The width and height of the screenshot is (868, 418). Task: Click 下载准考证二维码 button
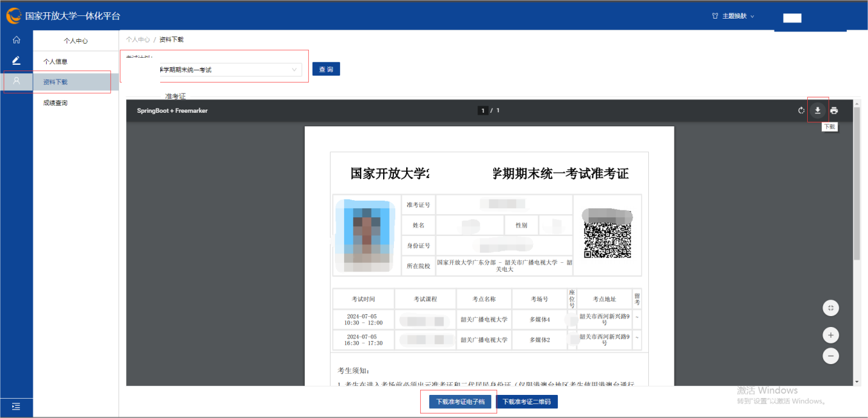527,402
